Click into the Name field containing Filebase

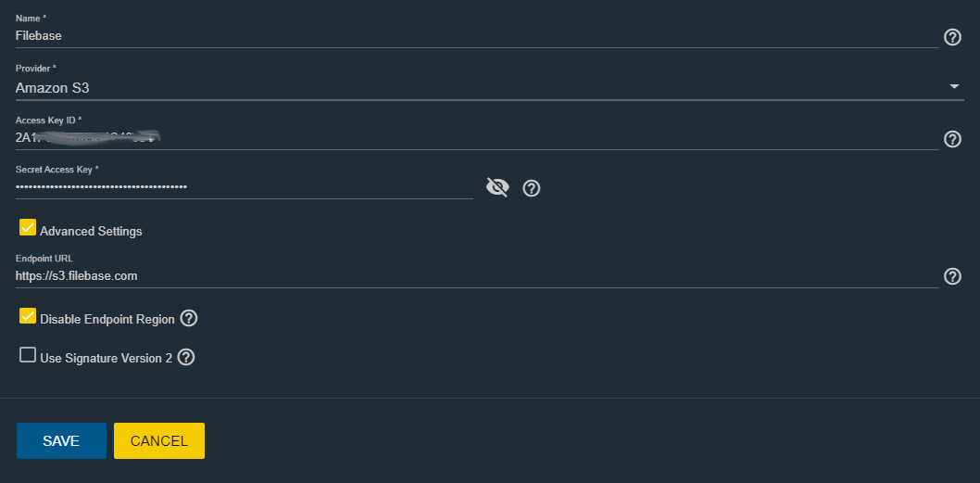[x=477, y=36]
